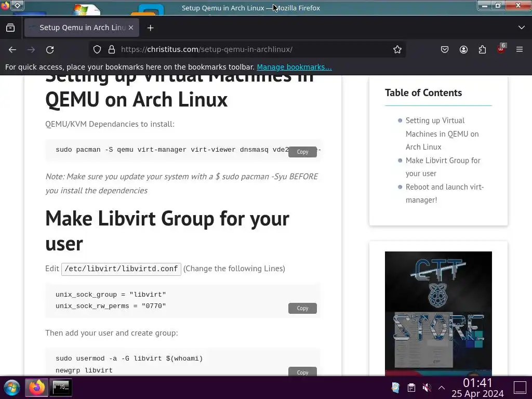The width and height of the screenshot is (532, 399).
Task: Switch to terminal window in taskbar
Action: point(61,388)
